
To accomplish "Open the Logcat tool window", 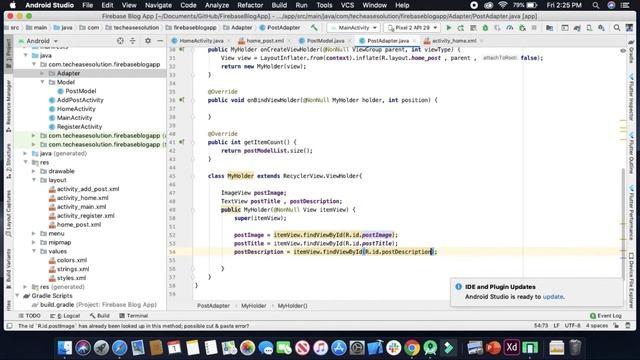I will point(65,316).
